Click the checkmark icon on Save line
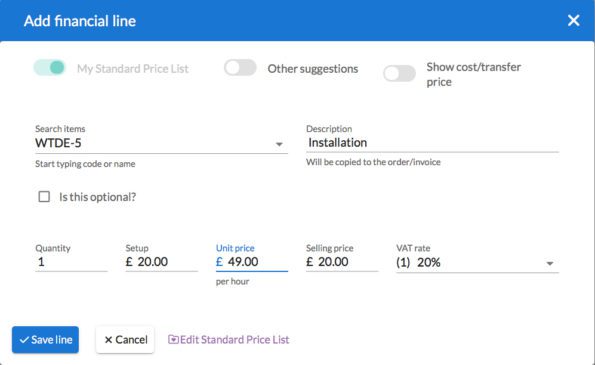595x365 pixels. [x=24, y=340]
